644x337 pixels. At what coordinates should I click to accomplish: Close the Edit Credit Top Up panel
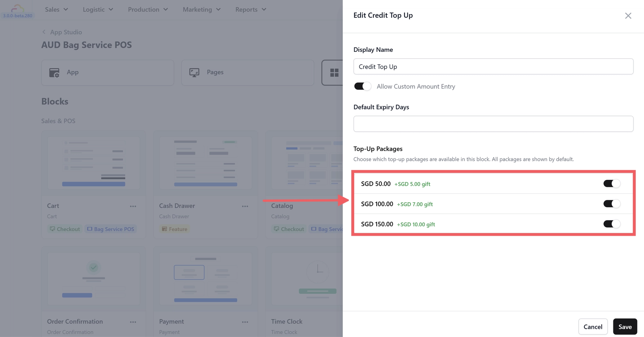point(628,16)
